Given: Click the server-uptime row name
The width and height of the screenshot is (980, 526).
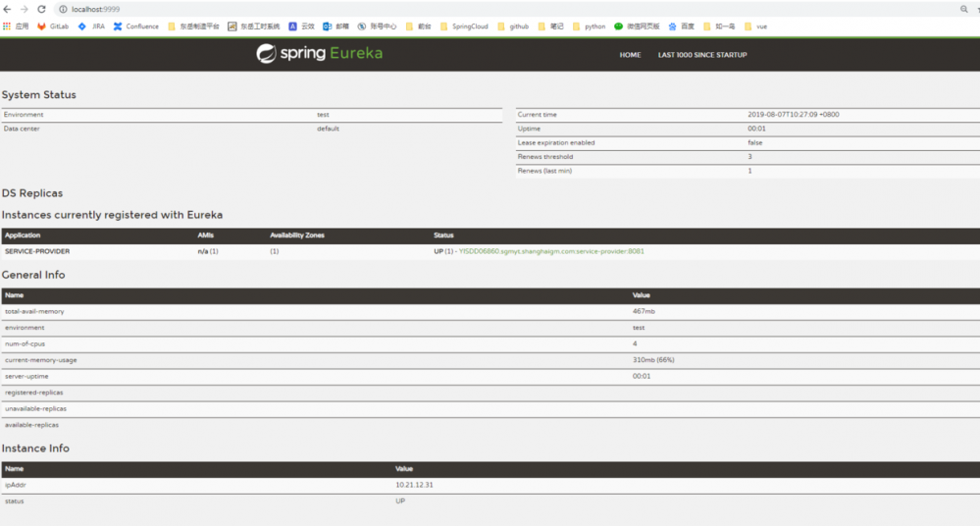Looking at the screenshot, I should (26, 377).
